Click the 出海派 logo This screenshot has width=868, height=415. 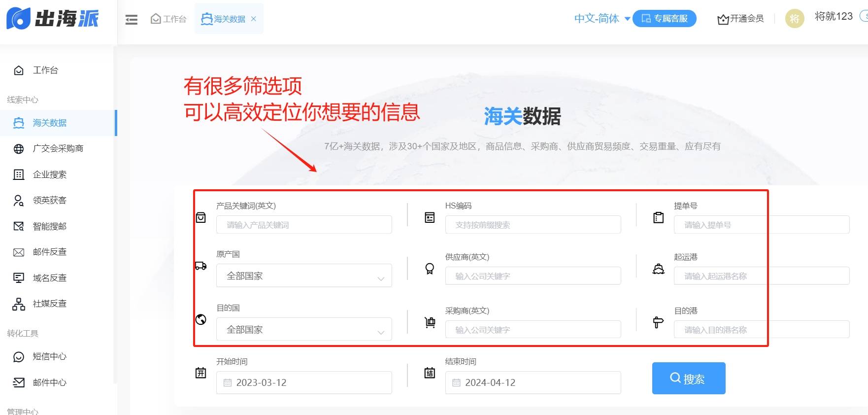pyautogui.click(x=53, y=19)
